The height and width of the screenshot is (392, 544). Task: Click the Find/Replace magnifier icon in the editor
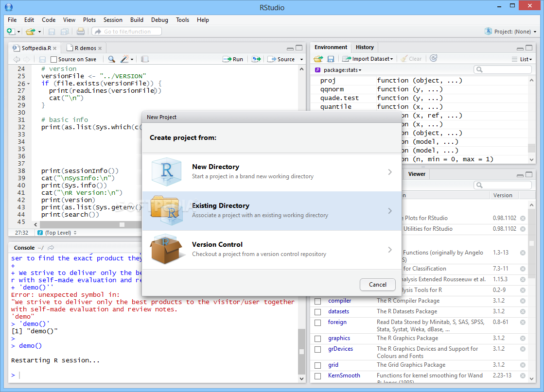pyautogui.click(x=111, y=59)
